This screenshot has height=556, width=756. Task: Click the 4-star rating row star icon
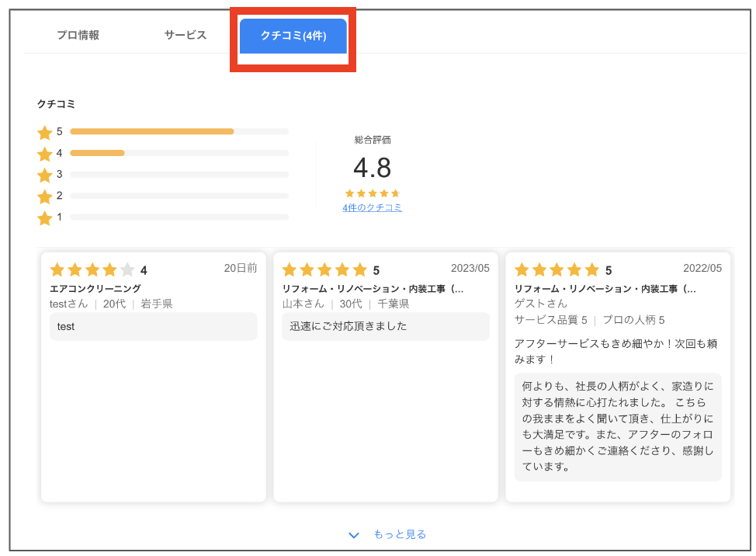[x=45, y=154]
